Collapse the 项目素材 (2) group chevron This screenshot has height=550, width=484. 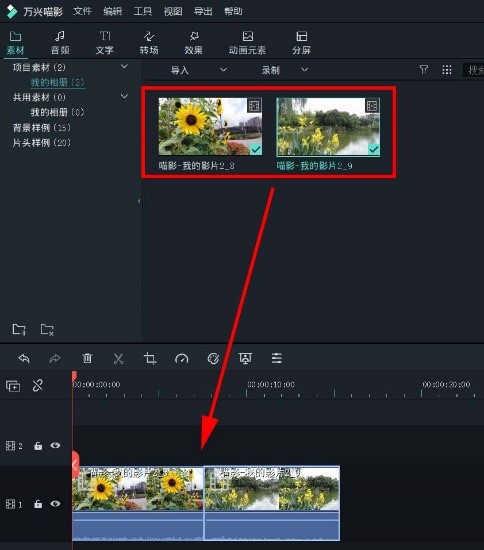124,66
